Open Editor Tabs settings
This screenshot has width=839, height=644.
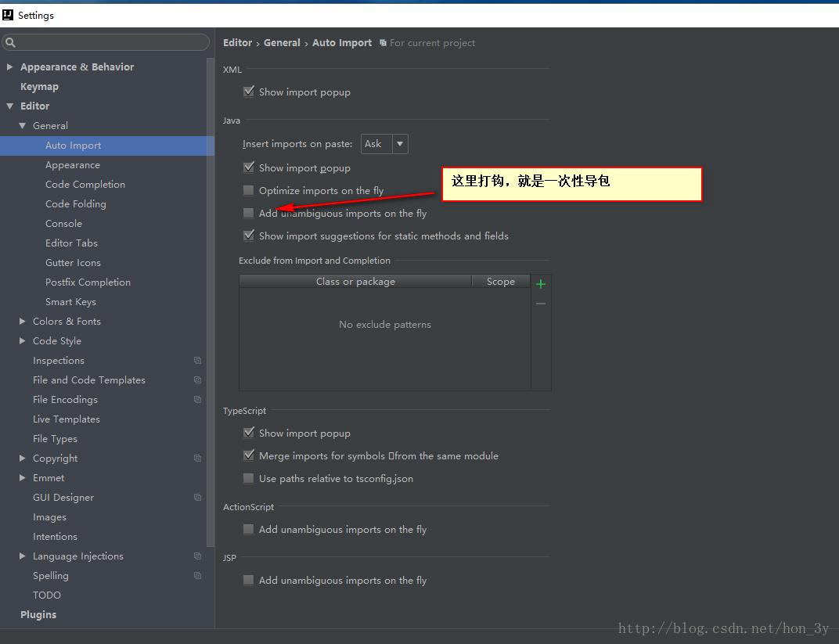[x=72, y=243]
